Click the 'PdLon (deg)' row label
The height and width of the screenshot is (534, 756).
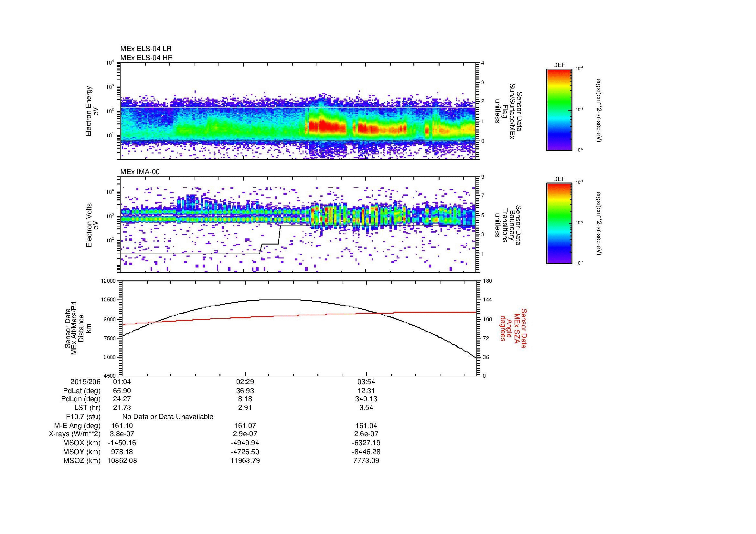pyautogui.click(x=81, y=399)
